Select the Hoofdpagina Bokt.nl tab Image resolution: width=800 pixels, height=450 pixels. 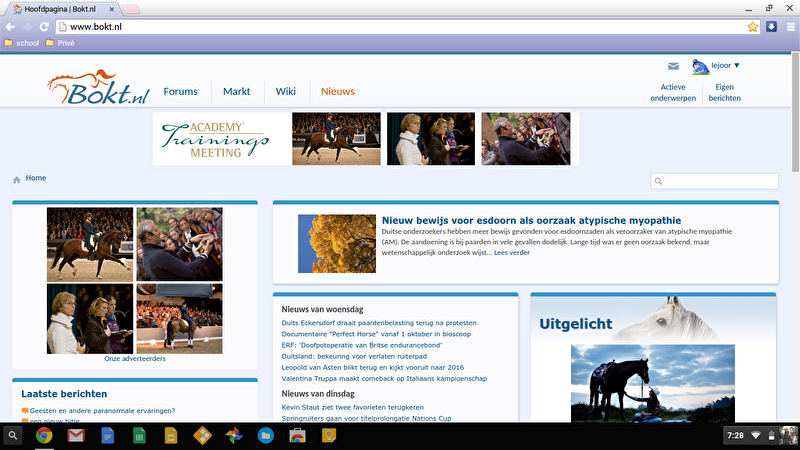pos(61,9)
